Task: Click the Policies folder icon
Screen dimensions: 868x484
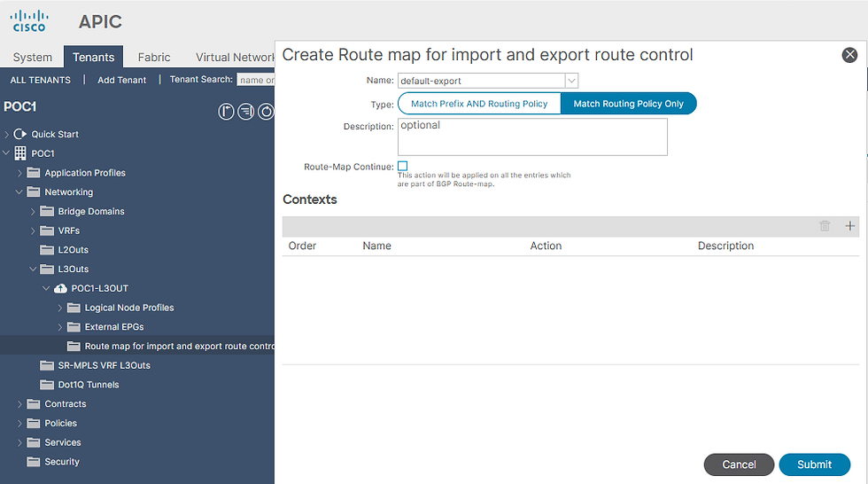Action: click(34, 424)
